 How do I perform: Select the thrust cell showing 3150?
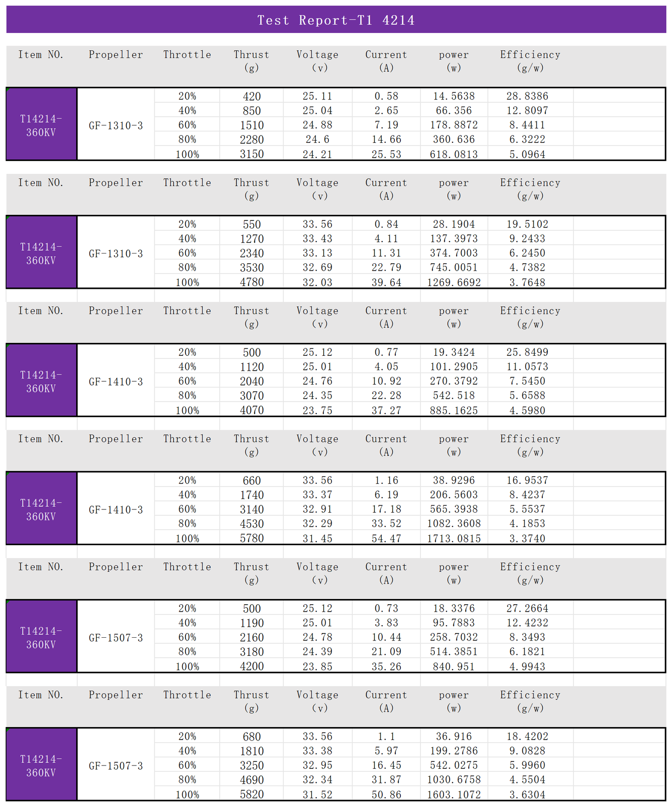(x=252, y=154)
